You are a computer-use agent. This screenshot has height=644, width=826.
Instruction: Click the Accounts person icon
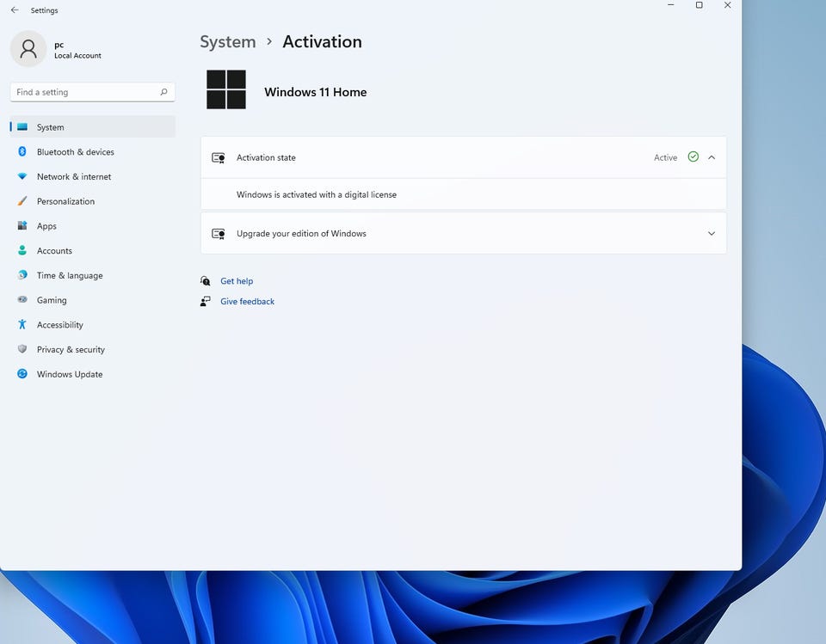[22, 251]
